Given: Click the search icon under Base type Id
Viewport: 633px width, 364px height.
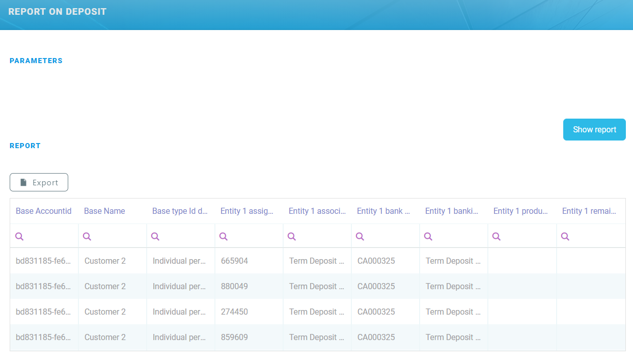Looking at the screenshot, I should 155,236.
